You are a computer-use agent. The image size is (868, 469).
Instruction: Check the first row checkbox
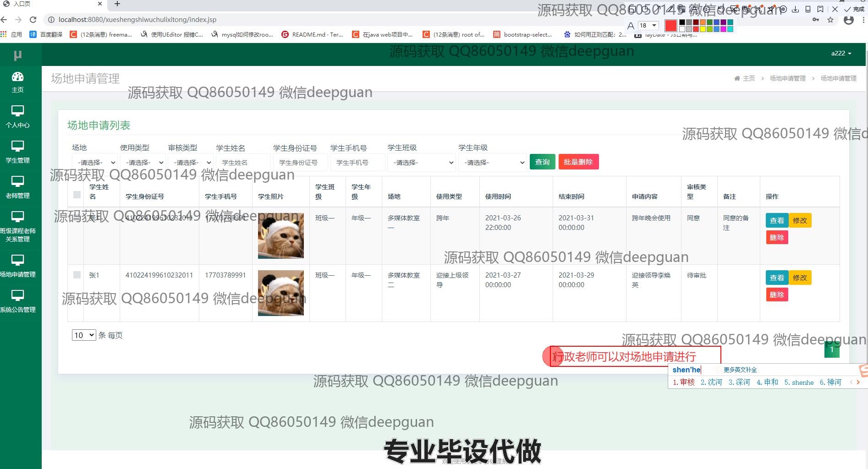77,218
